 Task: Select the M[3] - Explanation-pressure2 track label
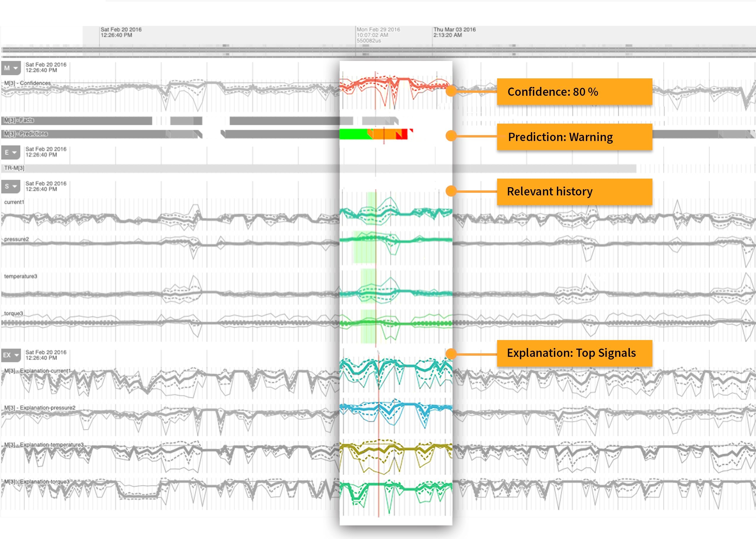[x=40, y=407]
